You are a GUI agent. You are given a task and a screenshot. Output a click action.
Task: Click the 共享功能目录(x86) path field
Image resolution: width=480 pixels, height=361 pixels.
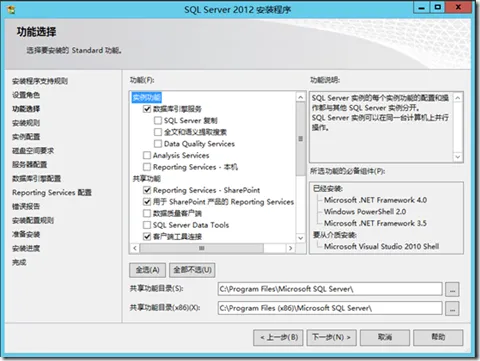tap(330, 308)
